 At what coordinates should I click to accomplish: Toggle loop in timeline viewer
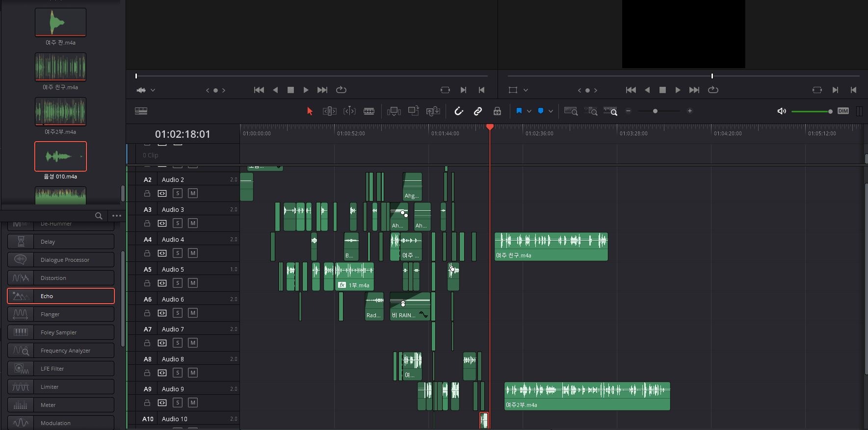(713, 90)
